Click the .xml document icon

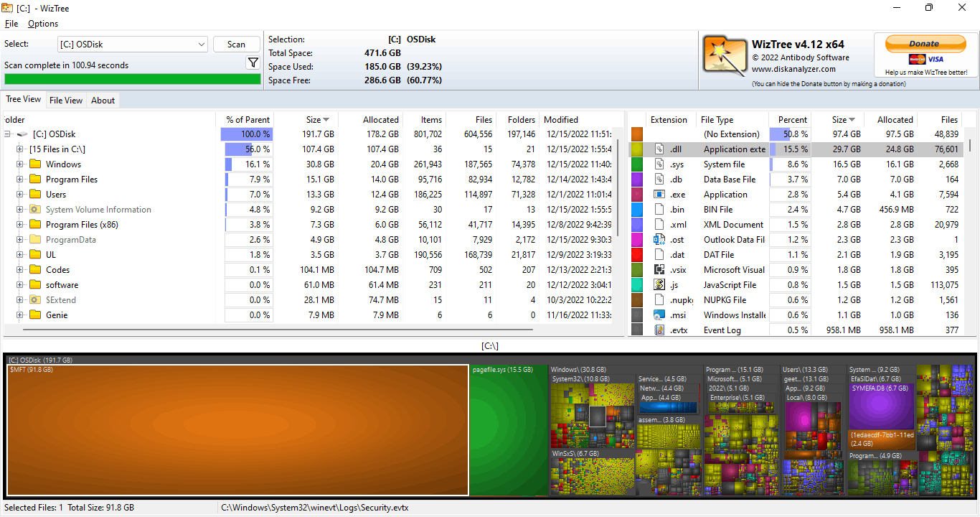[659, 225]
